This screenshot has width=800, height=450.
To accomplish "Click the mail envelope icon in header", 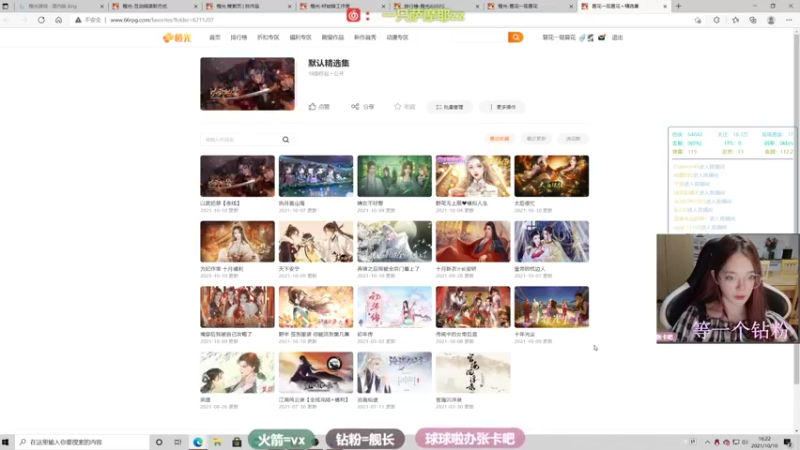I will (x=602, y=37).
